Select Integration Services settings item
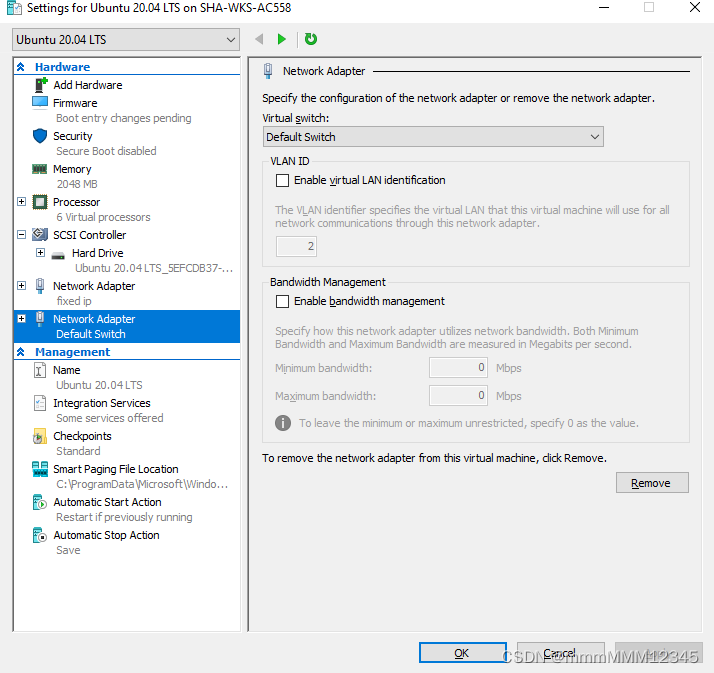Viewport: 714px width, 673px height. [x=102, y=403]
